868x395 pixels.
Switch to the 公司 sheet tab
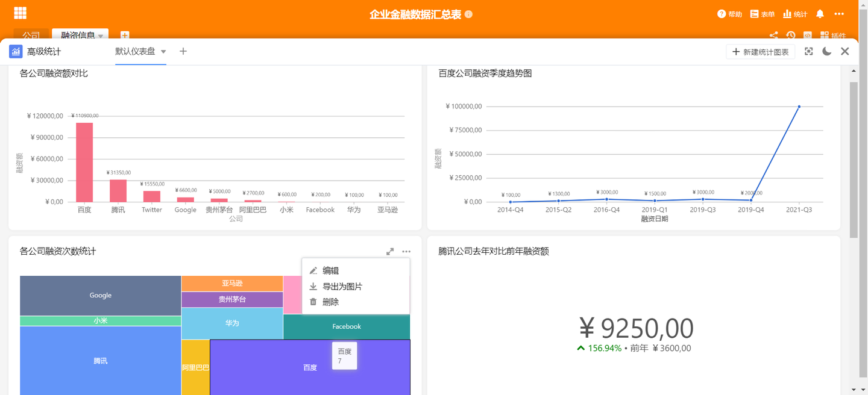(31, 34)
